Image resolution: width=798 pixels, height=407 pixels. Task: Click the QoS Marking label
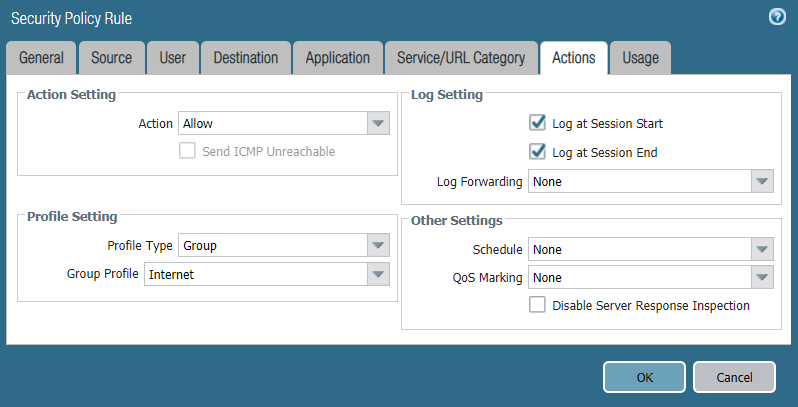pyautogui.click(x=488, y=278)
